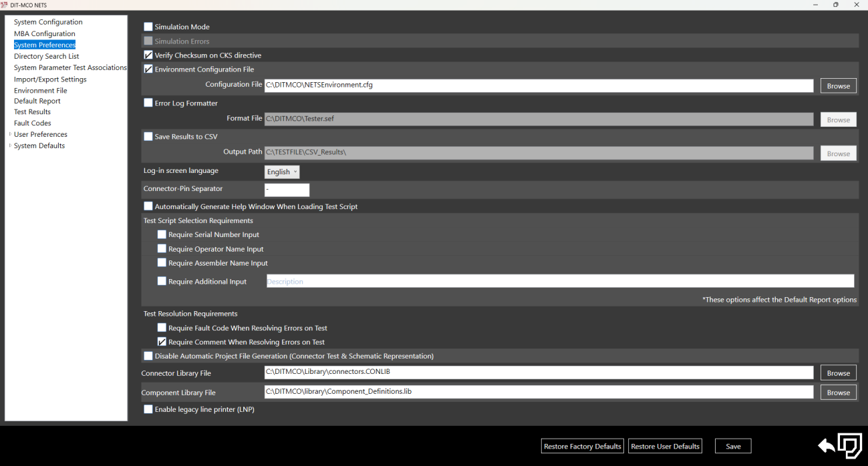This screenshot has height=466, width=868.
Task: Open Directory Search List
Action: pos(47,56)
